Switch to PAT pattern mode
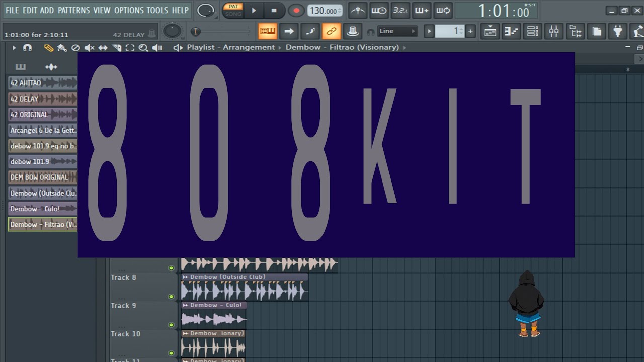This screenshot has width=644, height=362. [x=233, y=7]
